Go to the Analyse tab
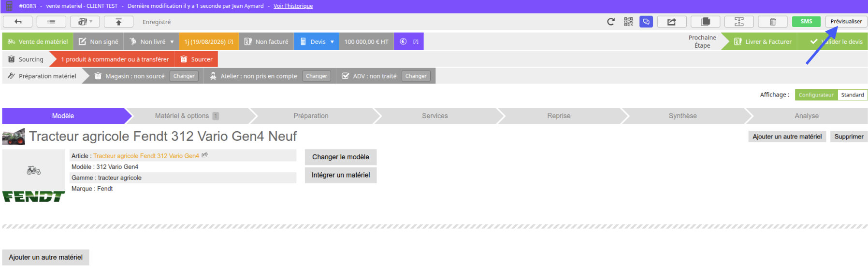The height and width of the screenshot is (276, 868). tap(807, 116)
